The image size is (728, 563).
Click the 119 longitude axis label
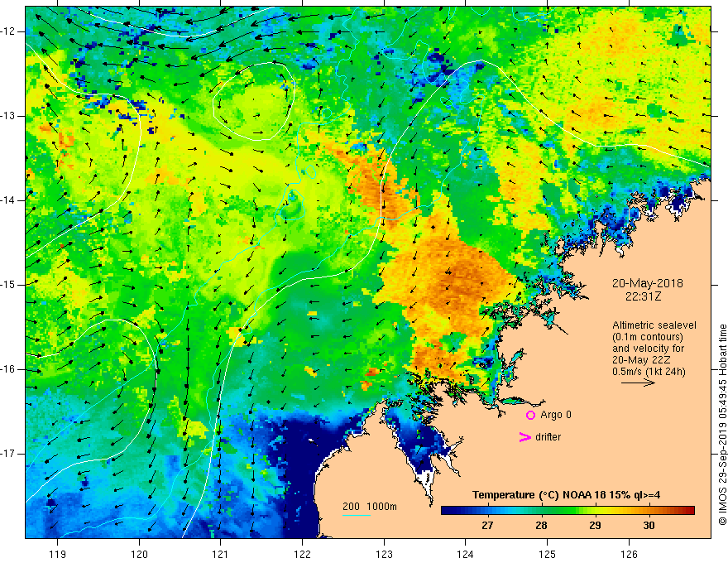click(x=58, y=555)
